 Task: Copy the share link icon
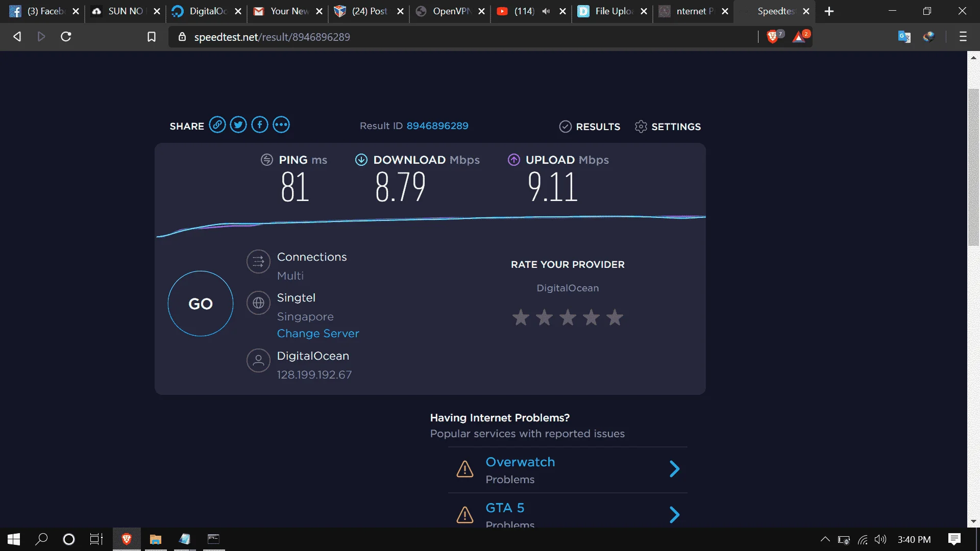point(217,125)
